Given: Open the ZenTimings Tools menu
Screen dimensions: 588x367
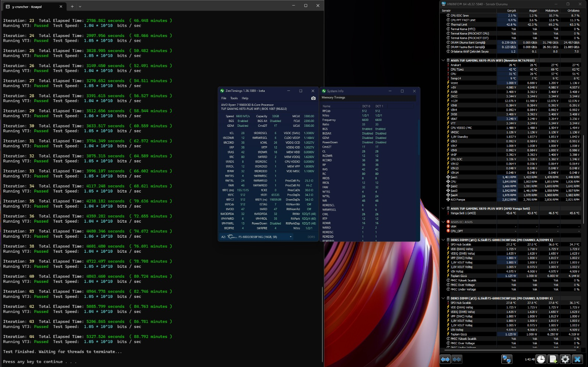Looking at the screenshot, I should click(234, 98).
